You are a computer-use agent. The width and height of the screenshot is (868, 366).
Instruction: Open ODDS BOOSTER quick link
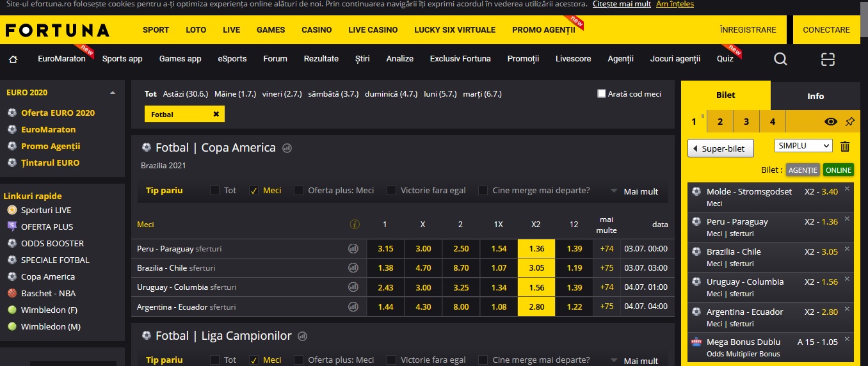coord(52,243)
